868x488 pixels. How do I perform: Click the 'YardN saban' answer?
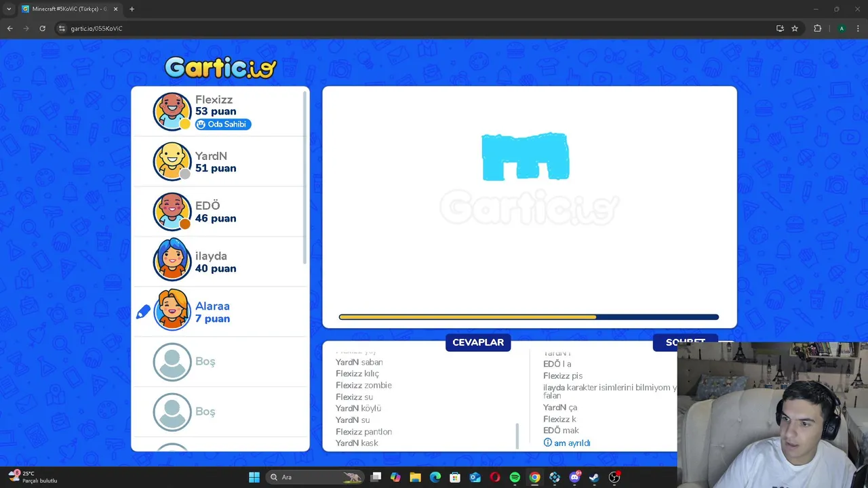click(x=359, y=362)
